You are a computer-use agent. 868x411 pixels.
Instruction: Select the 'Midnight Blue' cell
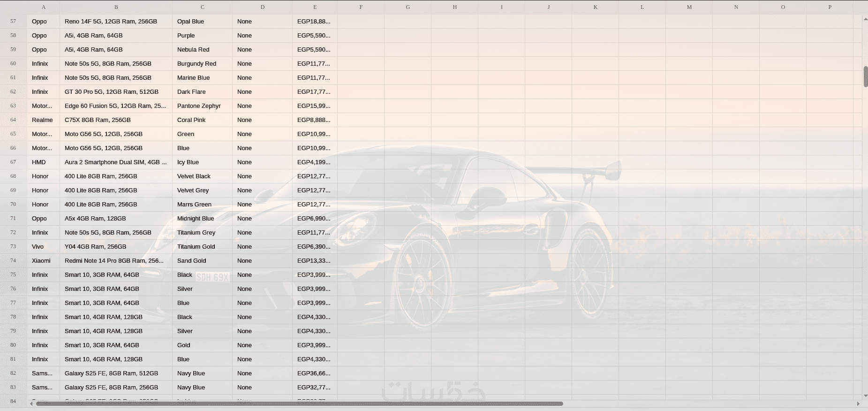[x=203, y=218]
